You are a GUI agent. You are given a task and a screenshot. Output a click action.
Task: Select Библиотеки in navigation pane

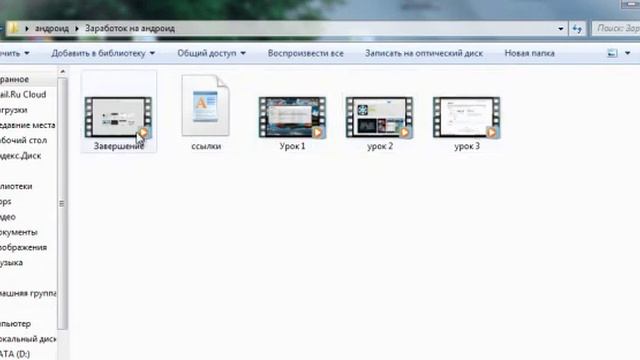pos(16,186)
